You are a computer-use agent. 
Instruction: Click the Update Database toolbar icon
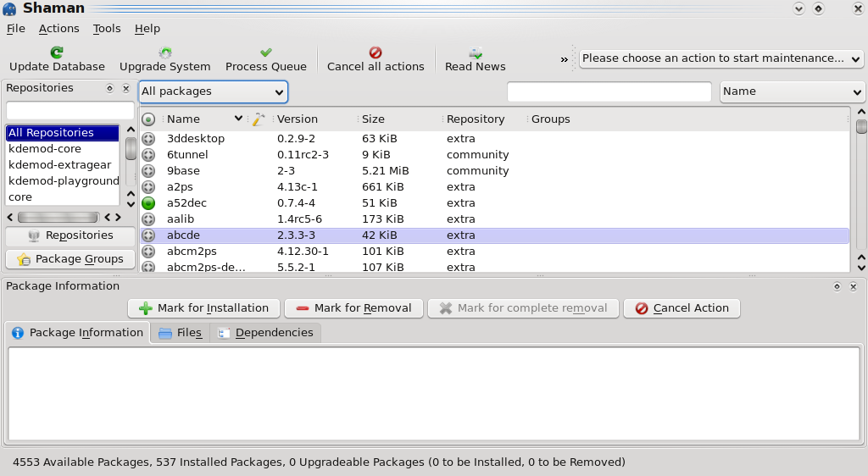(57, 53)
